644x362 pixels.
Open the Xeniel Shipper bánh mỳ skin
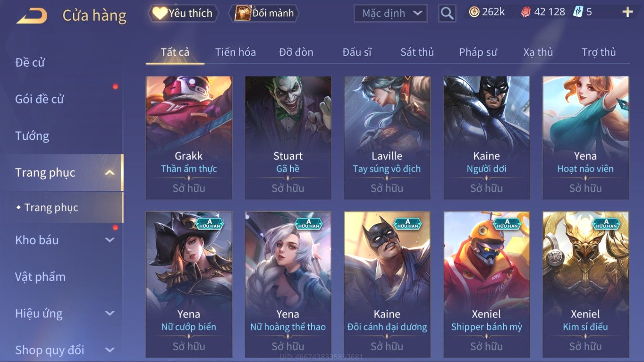tap(487, 285)
